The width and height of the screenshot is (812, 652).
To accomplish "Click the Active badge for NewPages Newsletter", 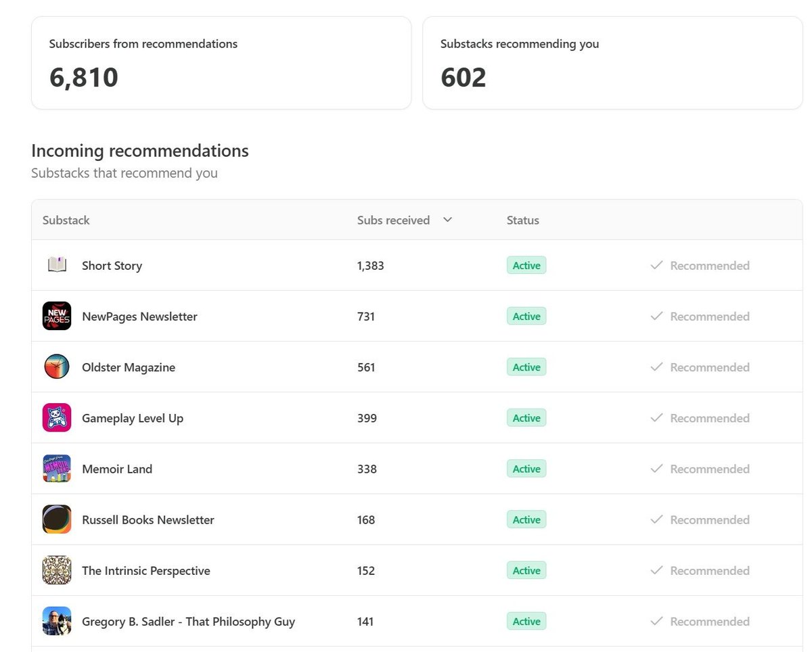I will click(526, 316).
